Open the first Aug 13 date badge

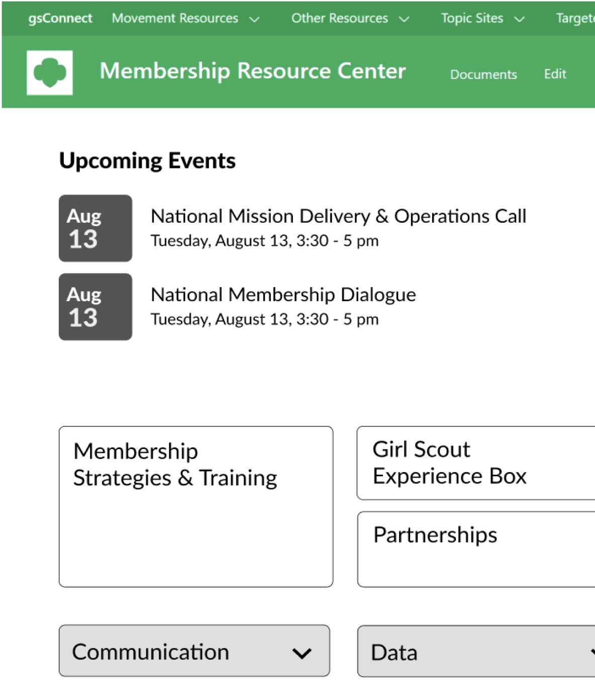pyautogui.click(x=95, y=228)
